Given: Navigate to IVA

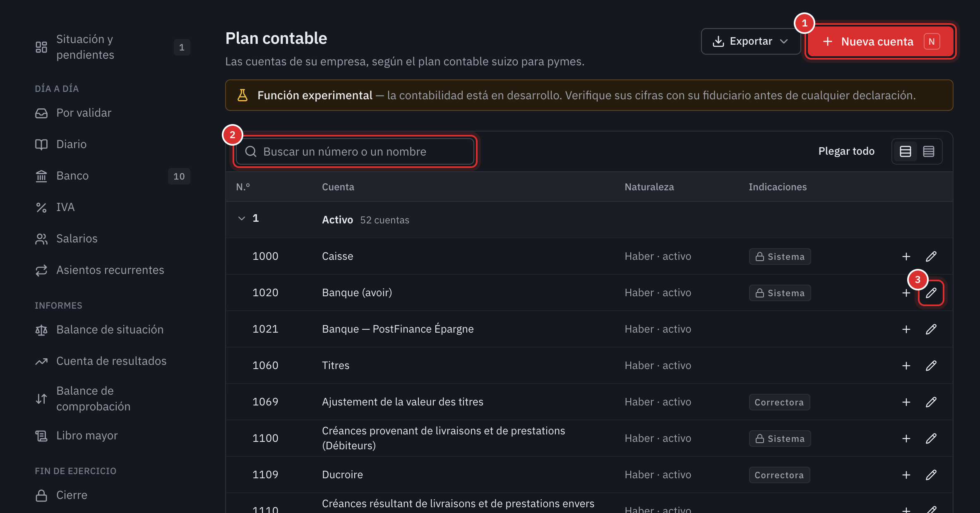Looking at the screenshot, I should click(113, 207).
